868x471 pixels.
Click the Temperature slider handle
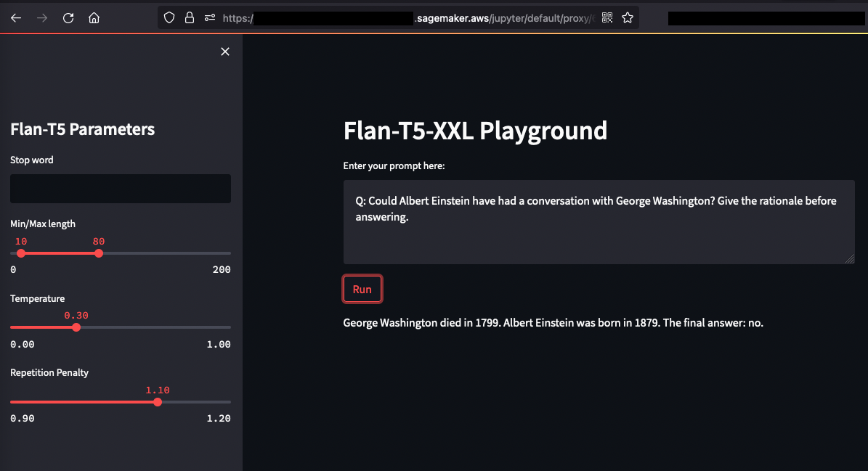(76, 327)
